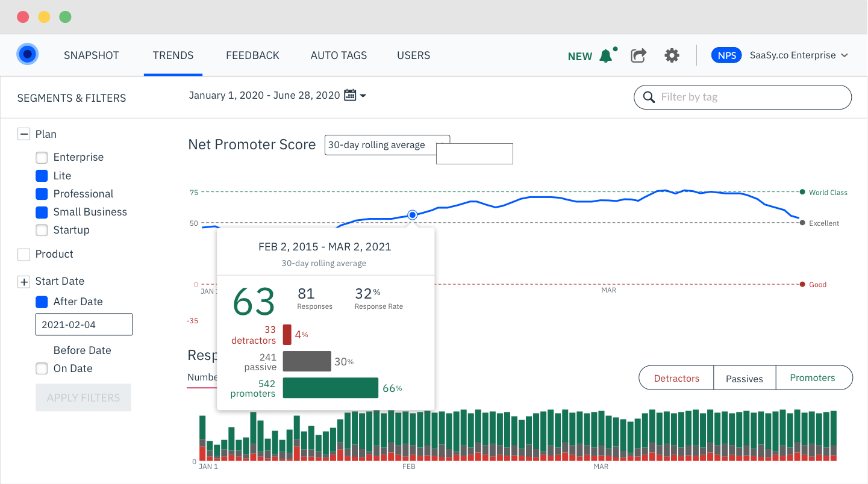
Task: Select the Promoters button
Action: tap(814, 378)
